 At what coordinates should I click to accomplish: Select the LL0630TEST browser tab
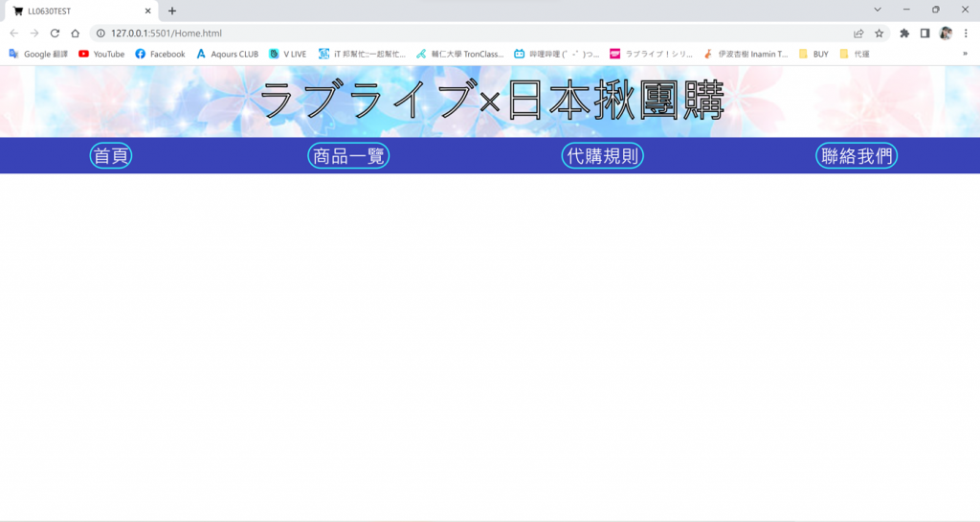(81, 11)
